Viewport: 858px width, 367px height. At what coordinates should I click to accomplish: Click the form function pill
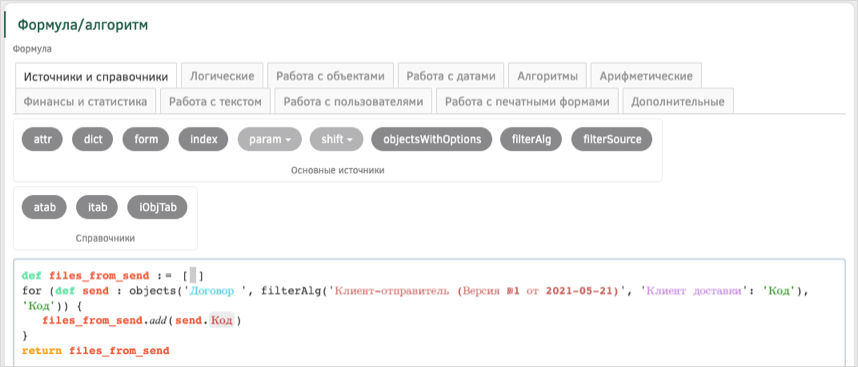coord(146,139)
